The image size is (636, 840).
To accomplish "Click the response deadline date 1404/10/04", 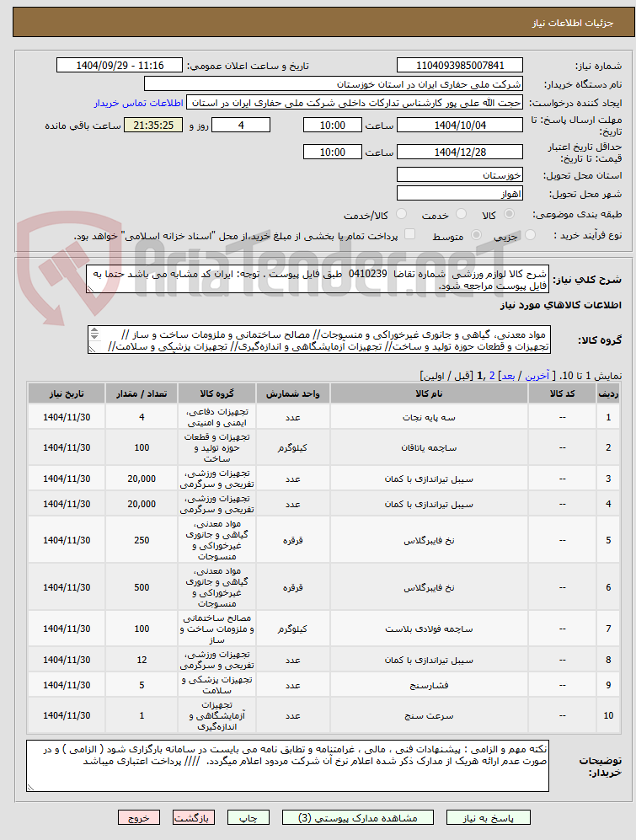I will click(x=460, y=125).
